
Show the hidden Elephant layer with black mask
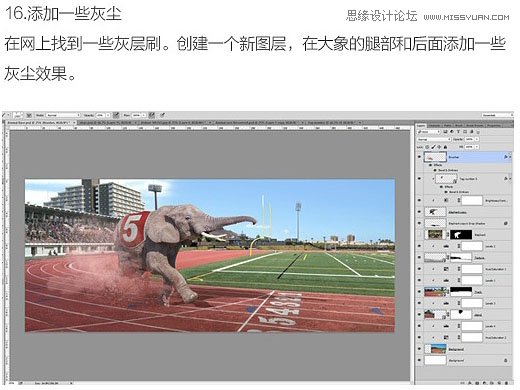click(x=419, y=235)
